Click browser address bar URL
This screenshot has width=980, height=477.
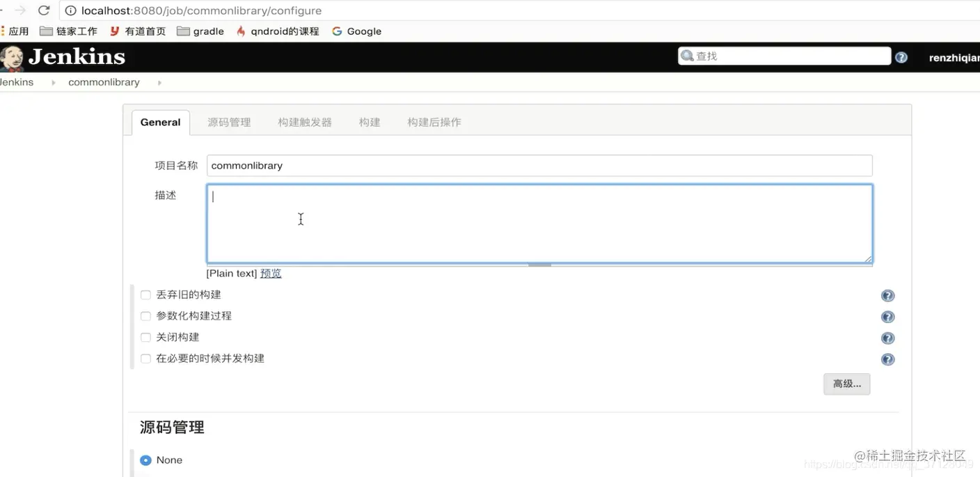tap(201, 10)
